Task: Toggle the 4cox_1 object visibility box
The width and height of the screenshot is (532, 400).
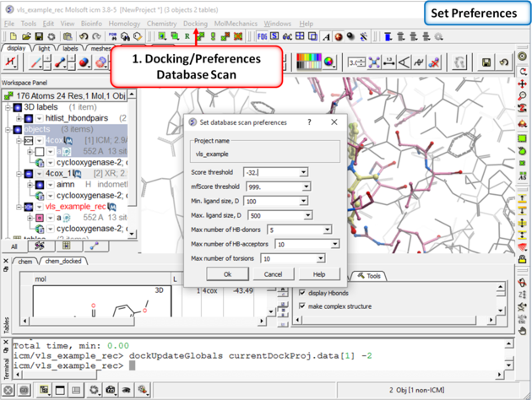Action: click(x=29, y=173)
